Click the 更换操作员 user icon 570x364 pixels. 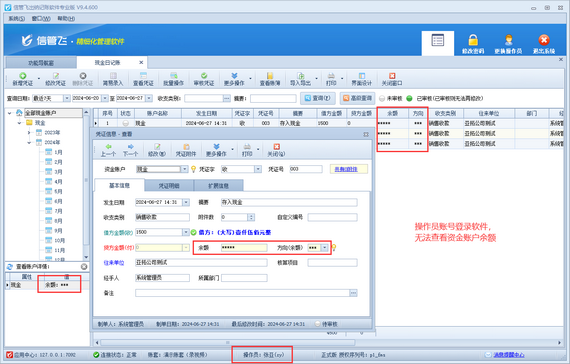coord(509,40)
